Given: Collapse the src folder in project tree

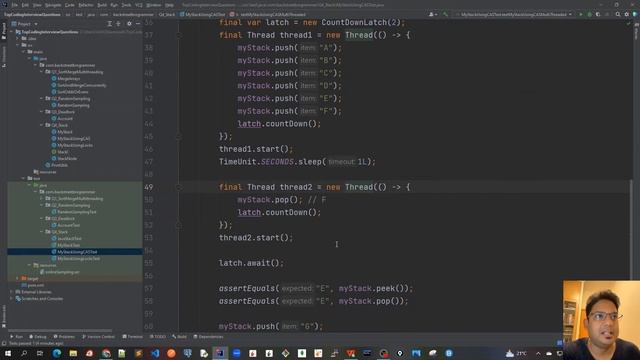Looking at the screenshot, I should click(18, 45).
